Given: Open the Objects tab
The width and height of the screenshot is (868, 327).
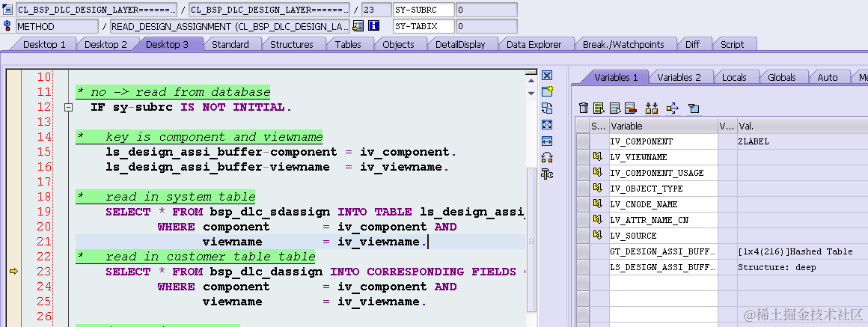Looking at the screenshot, I should coord(399,44).
